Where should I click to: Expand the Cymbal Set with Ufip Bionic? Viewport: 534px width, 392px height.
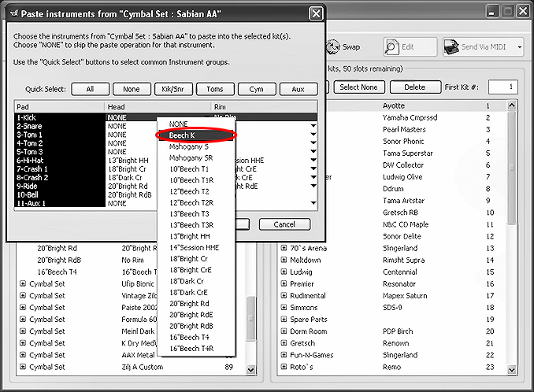coord(23,283)
